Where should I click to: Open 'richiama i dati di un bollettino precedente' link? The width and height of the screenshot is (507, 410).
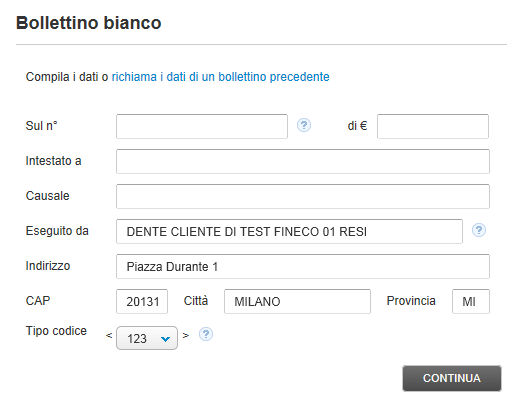(220, 77)
